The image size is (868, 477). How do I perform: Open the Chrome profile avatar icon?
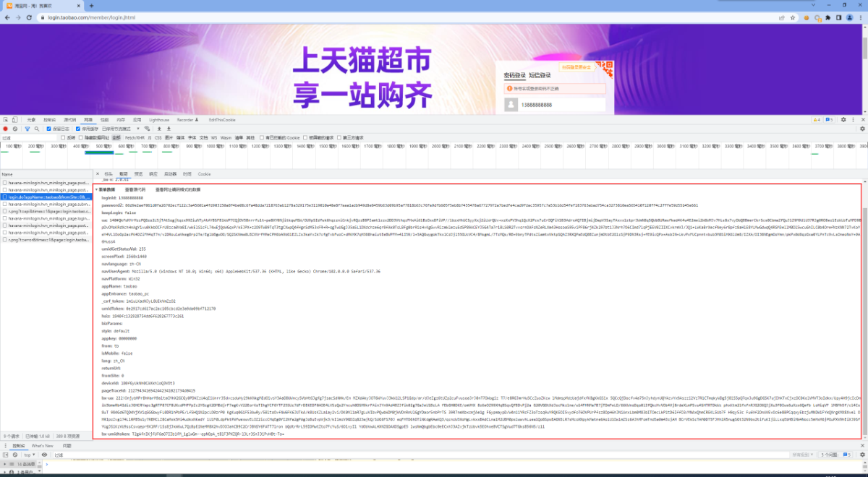(850, 17)
